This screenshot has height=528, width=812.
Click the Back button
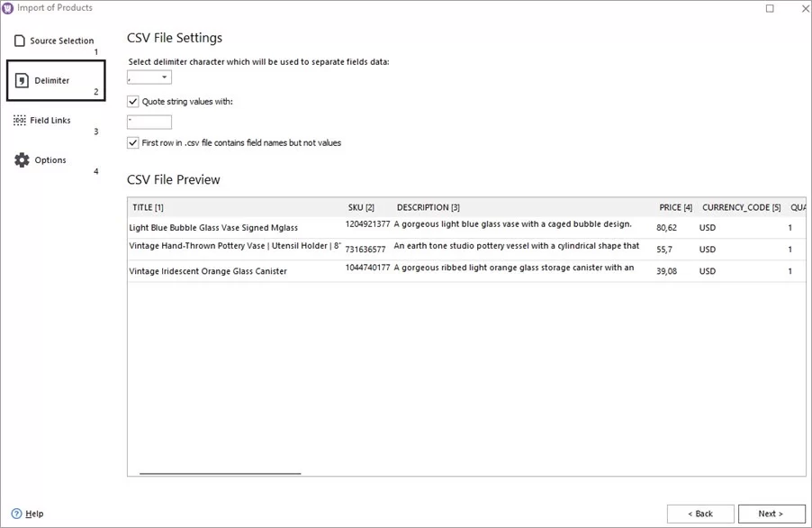point(700,513)
